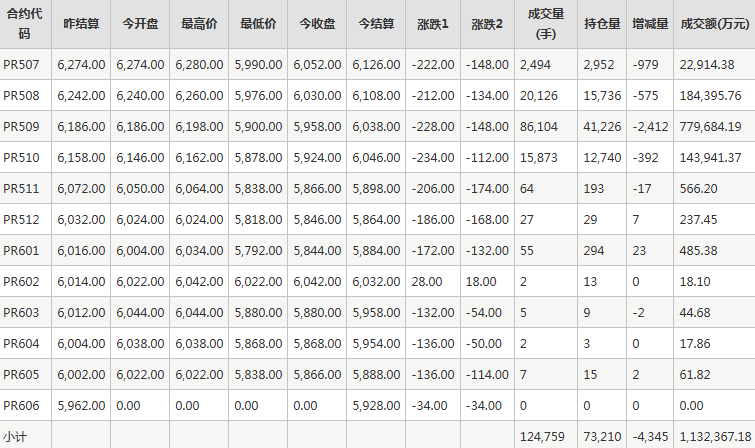Click contract code PR509
The height and width of the screenshot is (448, 755).
pos(21,127)
